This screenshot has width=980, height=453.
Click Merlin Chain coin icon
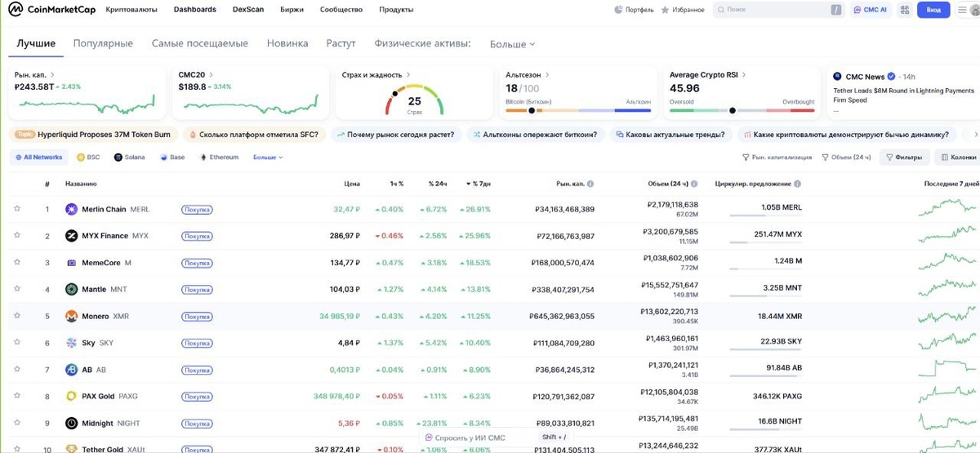[x=71, y=209]
